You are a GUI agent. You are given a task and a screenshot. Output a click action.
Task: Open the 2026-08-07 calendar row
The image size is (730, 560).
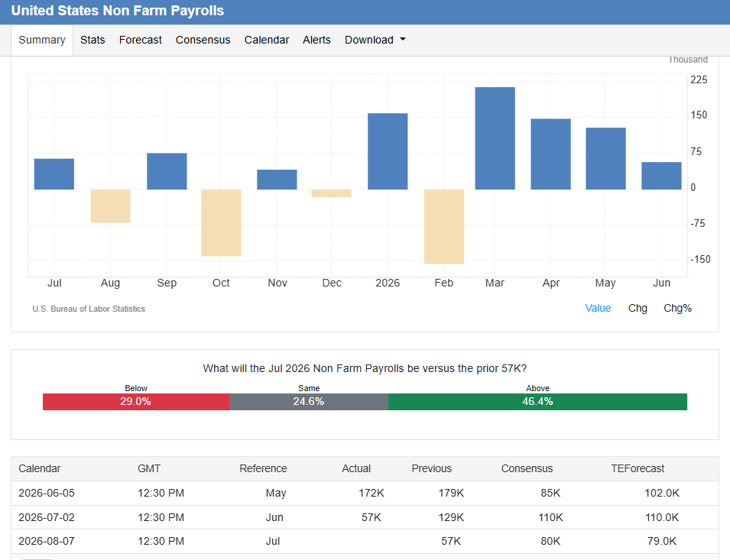click(365, 541)
